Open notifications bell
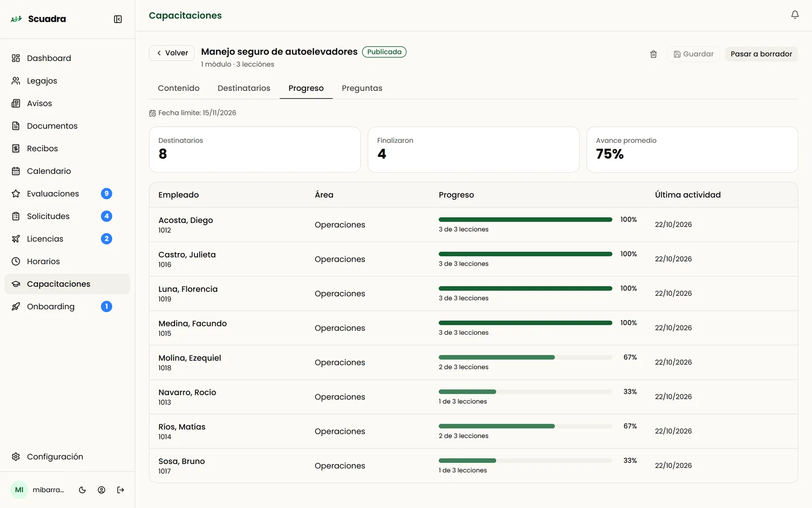Screen dimensions: 812x508 point(795,15)
